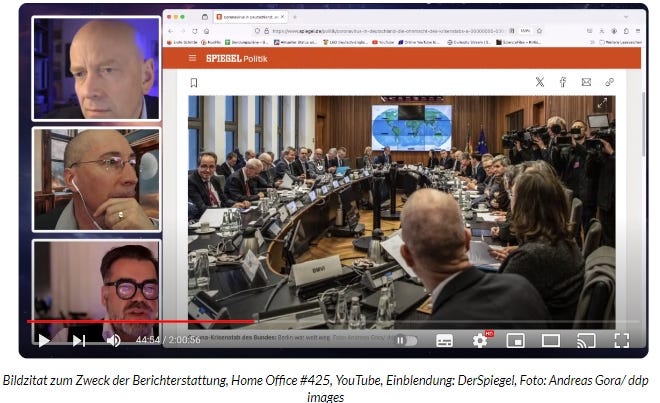660x403 pixels.
Task: Share the article on Facebook
Action: click(x=563, y=82)
